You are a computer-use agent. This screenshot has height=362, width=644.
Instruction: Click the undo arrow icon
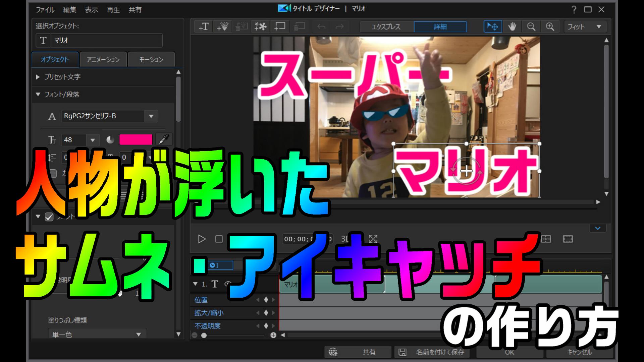321,26
